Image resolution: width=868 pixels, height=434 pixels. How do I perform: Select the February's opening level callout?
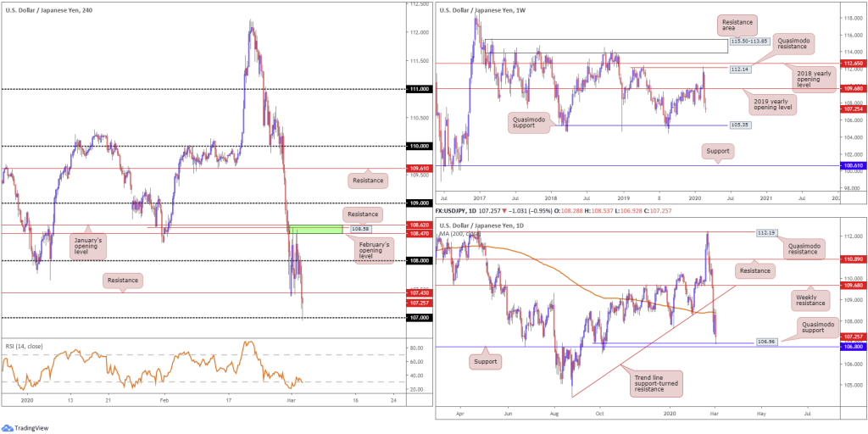[372, 248]
